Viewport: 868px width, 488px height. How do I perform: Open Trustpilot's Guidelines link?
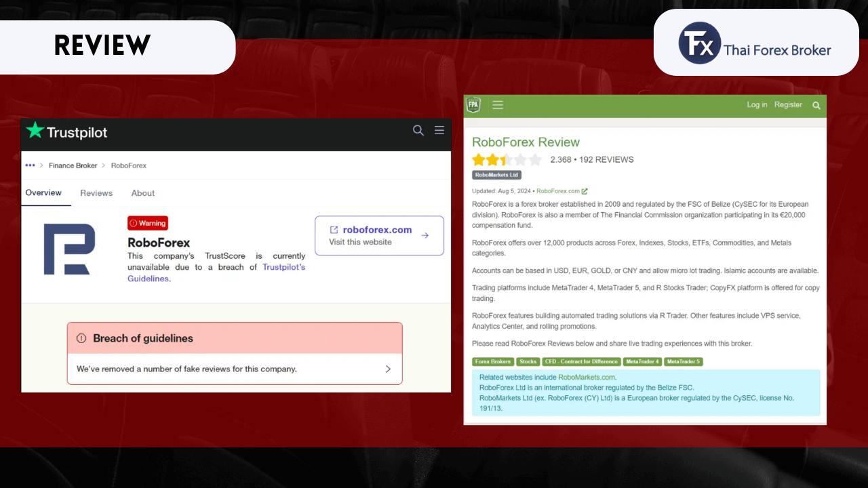click(x=216, y=272)
